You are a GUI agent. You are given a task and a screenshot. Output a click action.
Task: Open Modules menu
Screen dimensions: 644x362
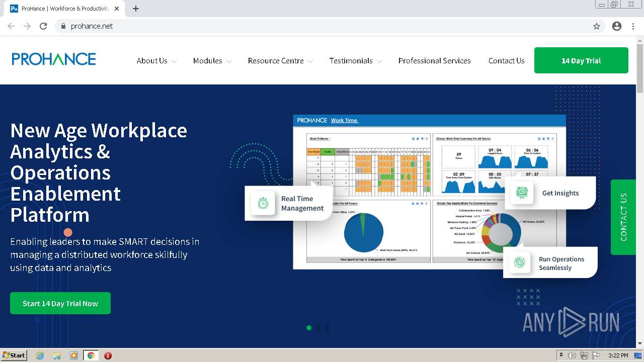[208, 60]
